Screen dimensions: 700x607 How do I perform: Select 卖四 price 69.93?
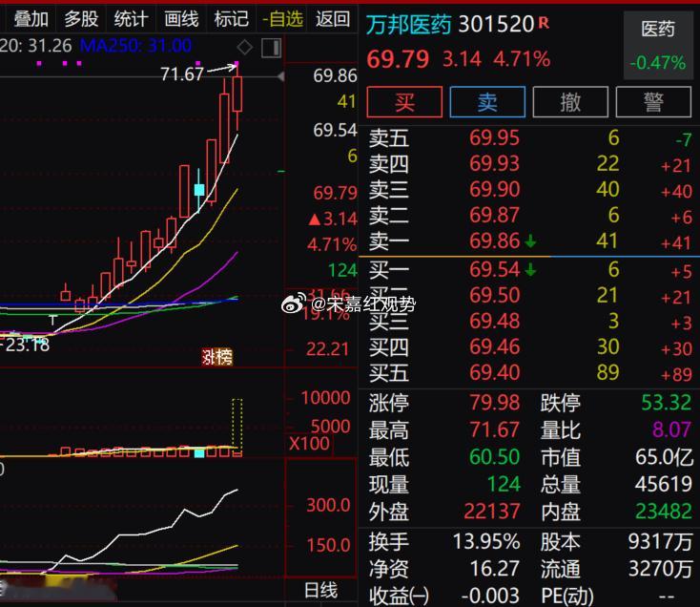494,164
